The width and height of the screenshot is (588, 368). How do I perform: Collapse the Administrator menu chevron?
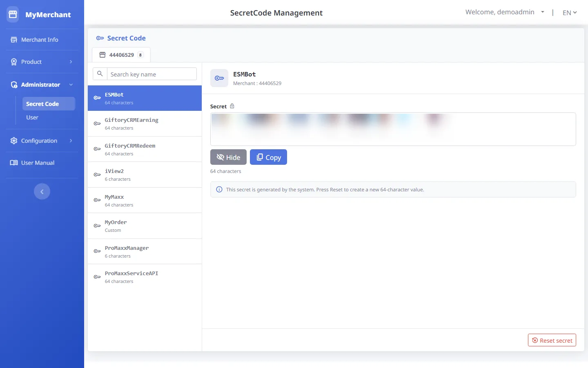pos(71,85)
